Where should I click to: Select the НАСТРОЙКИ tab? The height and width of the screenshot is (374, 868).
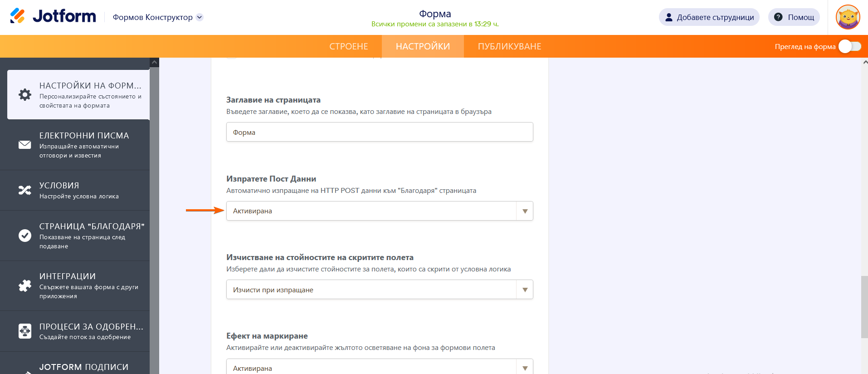tap(423, 46)
